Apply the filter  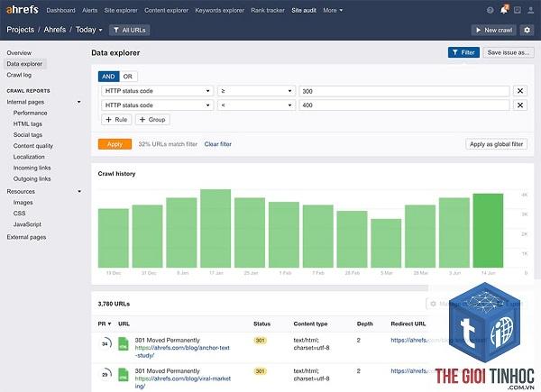(115, 144)
